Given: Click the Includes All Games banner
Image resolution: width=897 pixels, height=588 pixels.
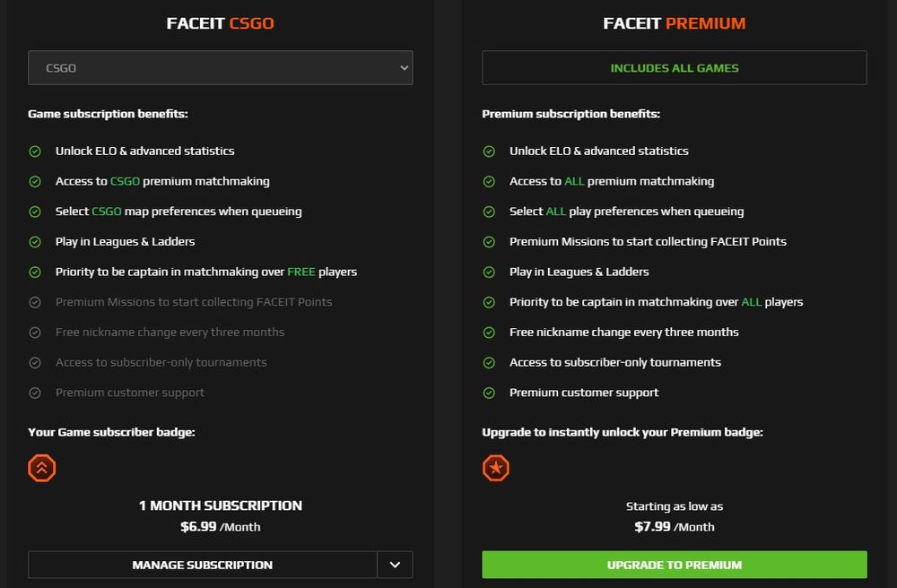Looking at the screenshot, I should (675, 67).
